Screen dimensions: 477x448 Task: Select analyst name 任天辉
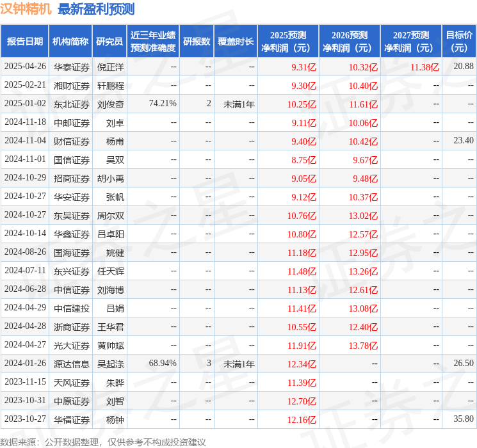coord(110,271)
